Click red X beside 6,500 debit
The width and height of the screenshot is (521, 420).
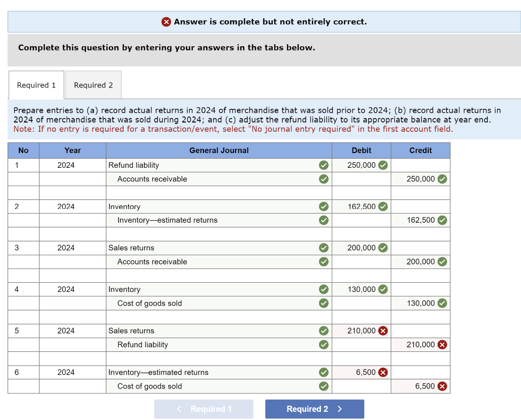[383, 372]
